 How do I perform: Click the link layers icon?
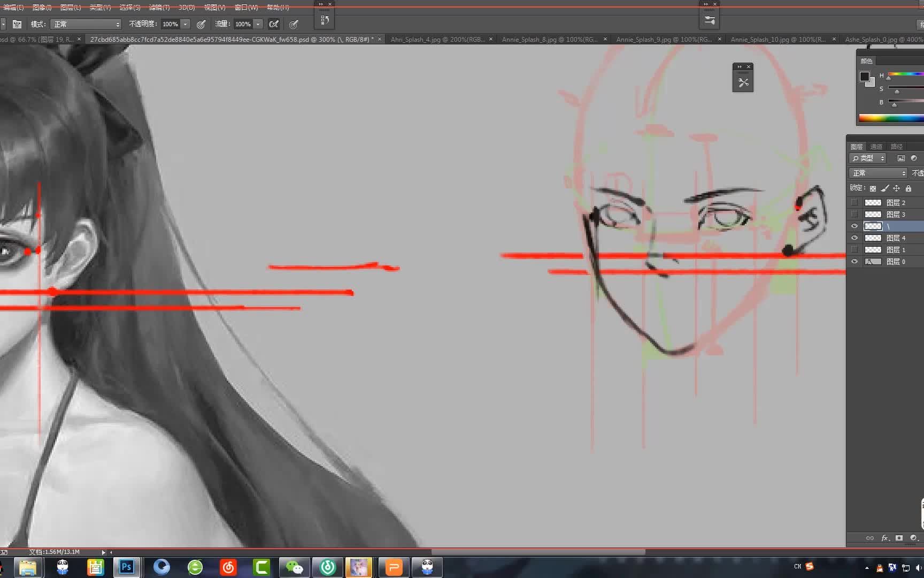(x=870, y=538)
